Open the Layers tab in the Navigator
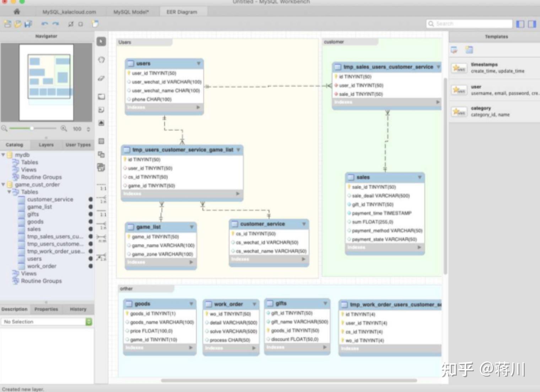This screenshot has height=392, width=540. 45,145
